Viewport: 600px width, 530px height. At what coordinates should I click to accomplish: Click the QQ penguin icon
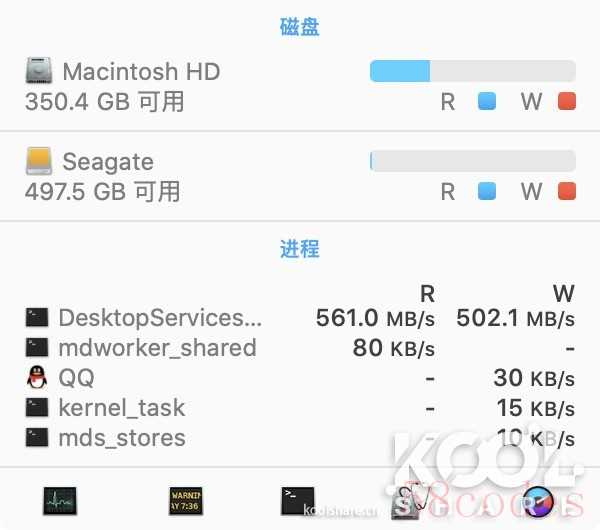pos(37,377)
